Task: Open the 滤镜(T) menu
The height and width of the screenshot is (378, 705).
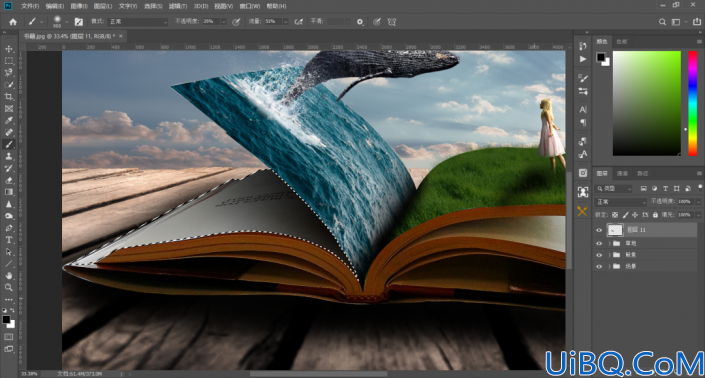Action: pos(178,6)
